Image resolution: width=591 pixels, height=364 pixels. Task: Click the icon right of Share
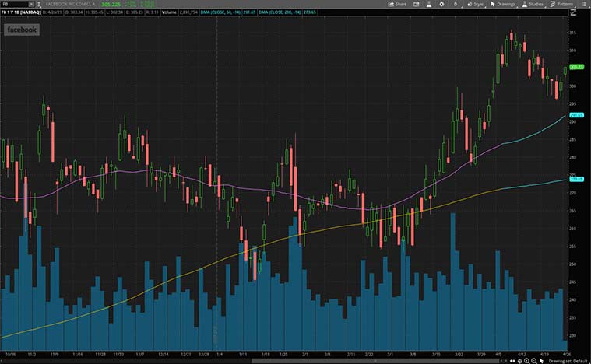click(x=414, y=4)
